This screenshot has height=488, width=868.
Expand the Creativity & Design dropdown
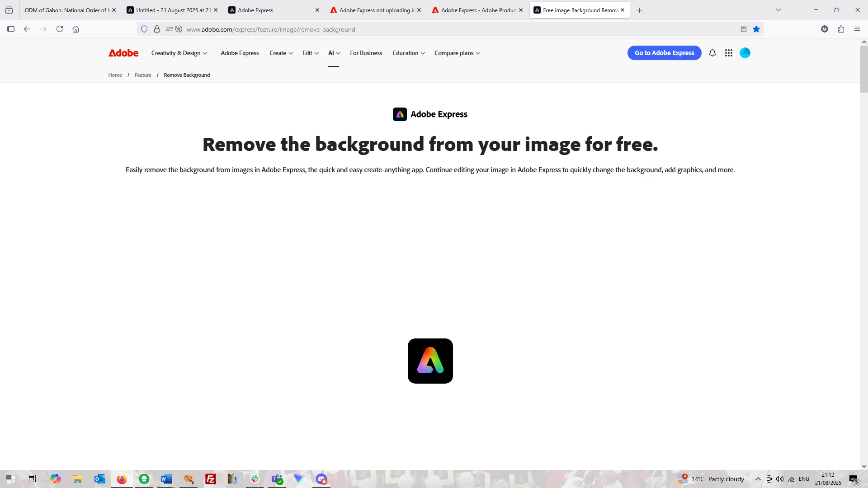(x=179, y=53)
